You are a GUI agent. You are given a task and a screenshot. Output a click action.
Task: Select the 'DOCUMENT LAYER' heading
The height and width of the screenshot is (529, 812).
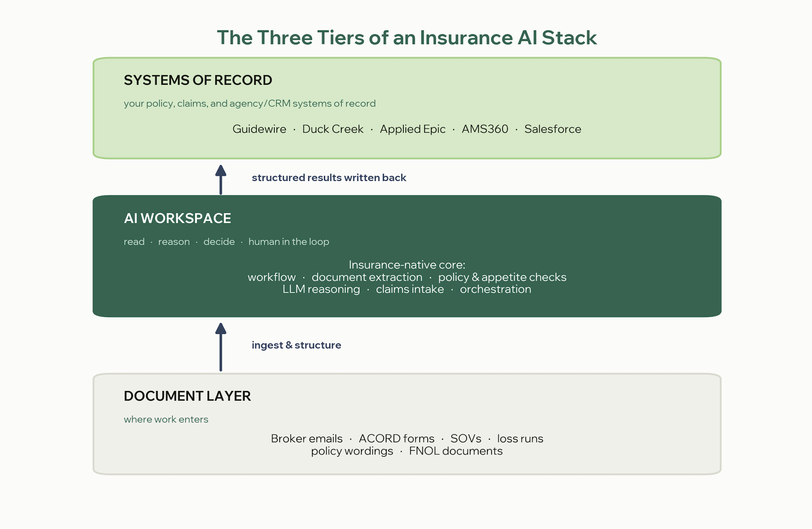187,396
